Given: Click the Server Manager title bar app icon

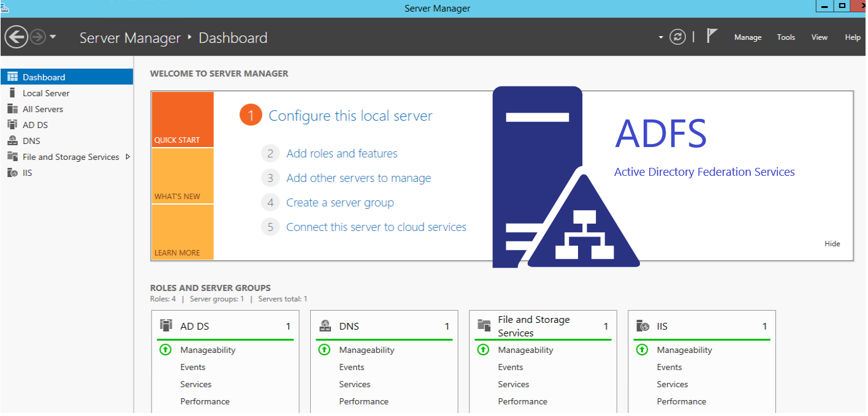Looking at the screenshot, I should [x=4, y=7].
